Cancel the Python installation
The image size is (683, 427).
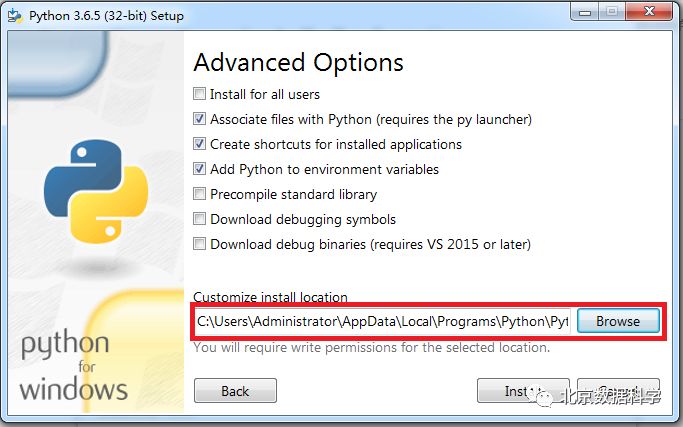(x=620, y=391)
